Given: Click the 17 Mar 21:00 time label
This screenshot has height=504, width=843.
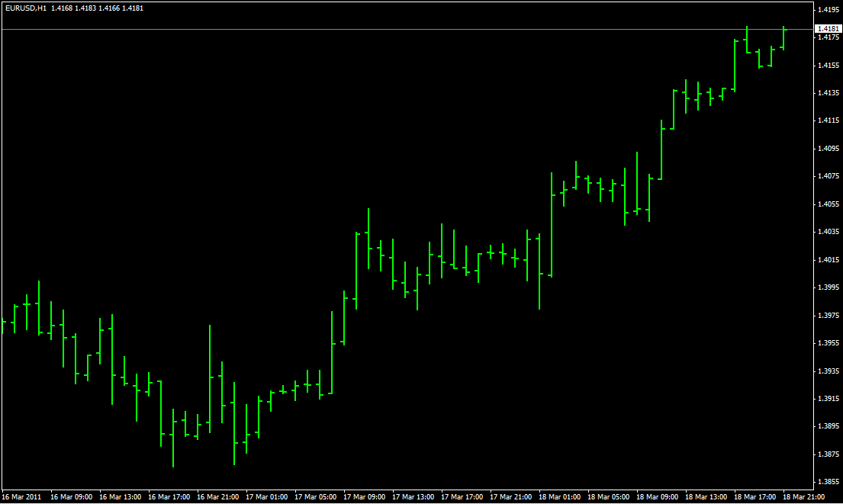Looking at the screenshot, I should (x=510, y=497).
